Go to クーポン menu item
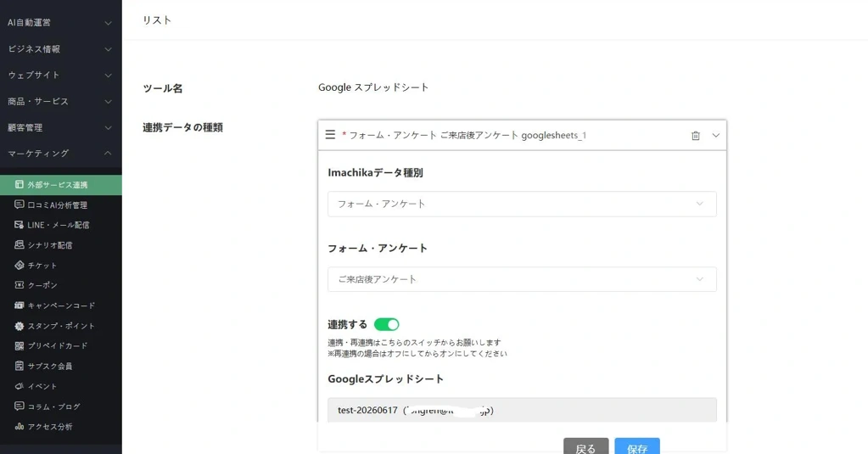The width and height of the screenshot is (868, 454). (x=61, y=285)
